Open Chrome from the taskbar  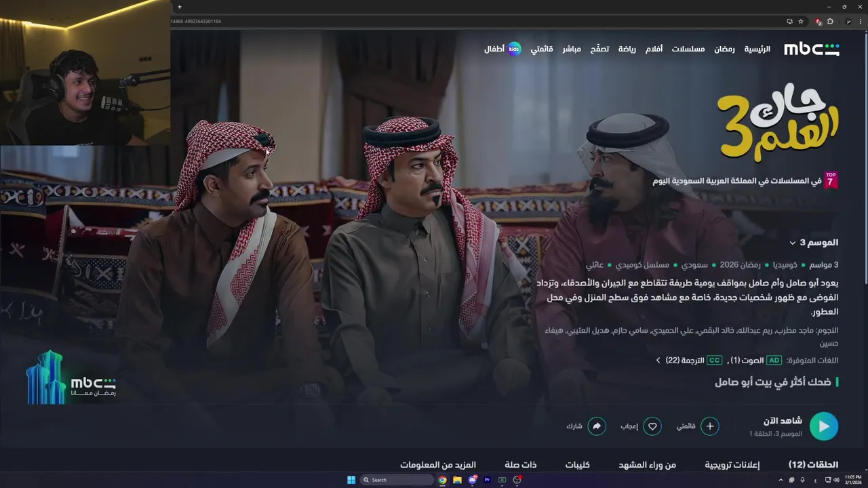click(x=442, y=480)
